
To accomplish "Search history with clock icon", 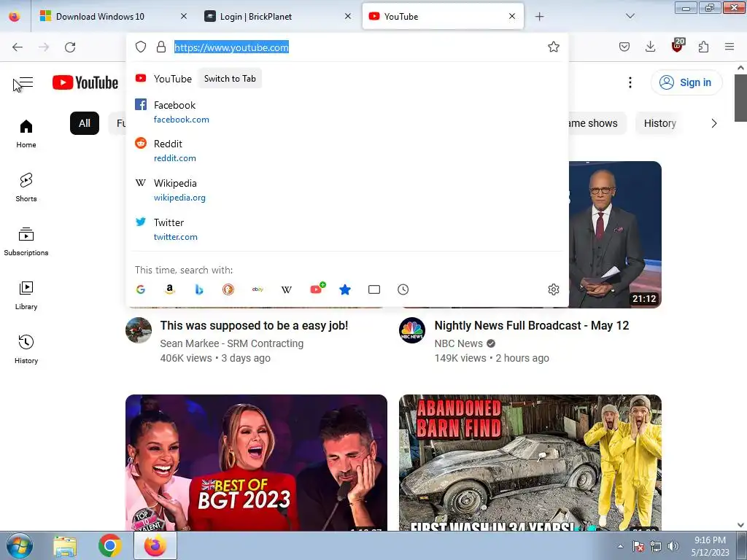I will (403, 289).
